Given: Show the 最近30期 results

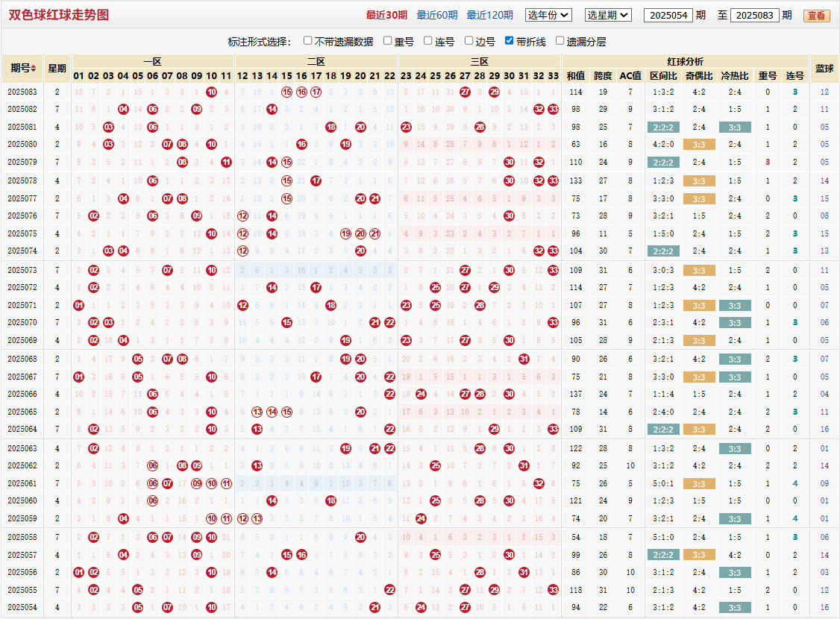Looking at the screenshot, I should tap(386, 15).
